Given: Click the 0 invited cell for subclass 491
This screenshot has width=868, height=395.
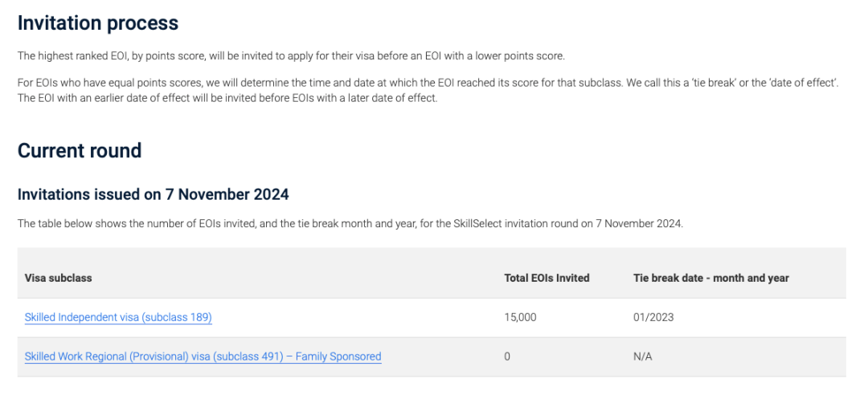Looking at the screenshot, I should click(506, 356).
